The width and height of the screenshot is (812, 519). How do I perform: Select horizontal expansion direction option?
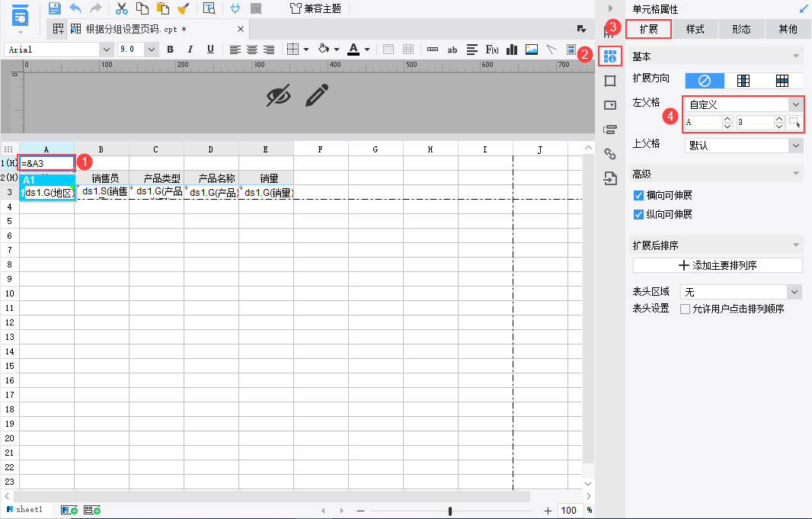tap(782, 80)
